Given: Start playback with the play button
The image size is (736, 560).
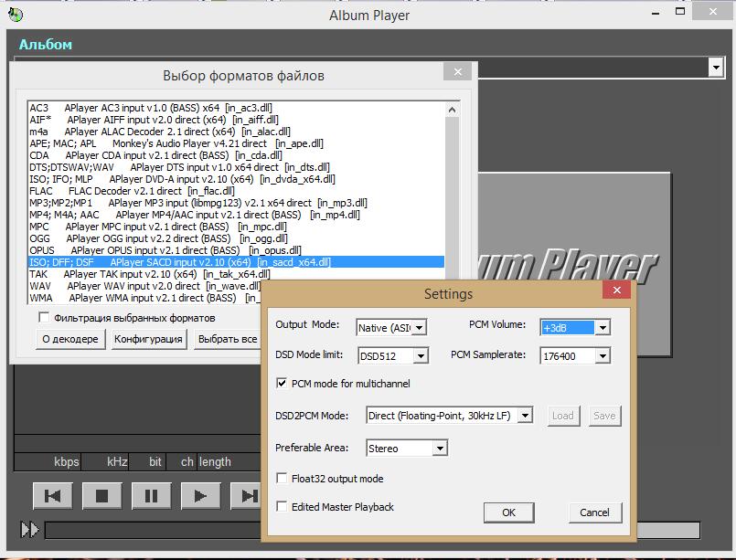Looking at the screenshot, I should point(199,496).
